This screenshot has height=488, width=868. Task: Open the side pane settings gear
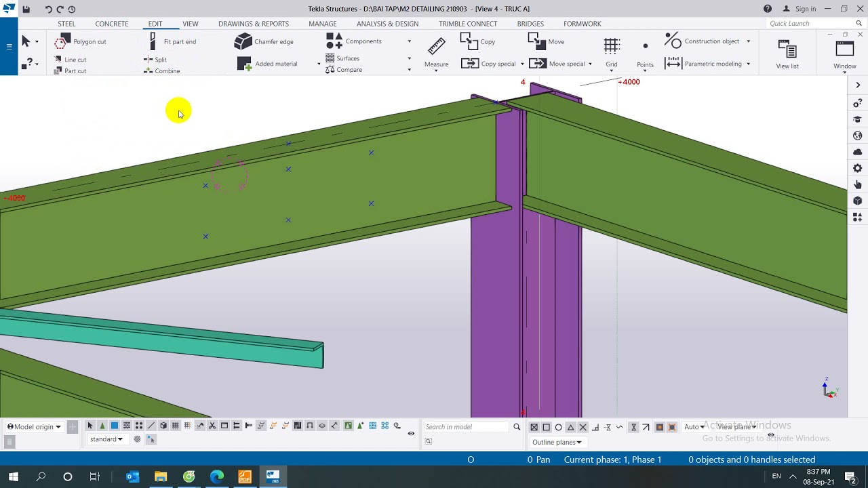pos(858,168)
